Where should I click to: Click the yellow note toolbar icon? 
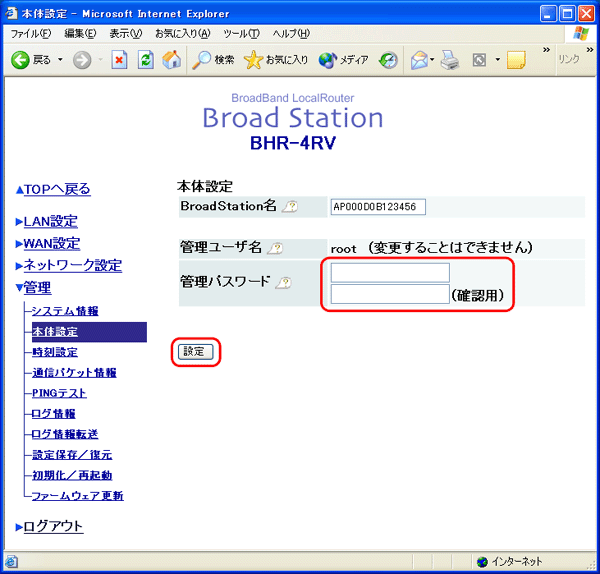pyautogui.click(x=516, y=60)
